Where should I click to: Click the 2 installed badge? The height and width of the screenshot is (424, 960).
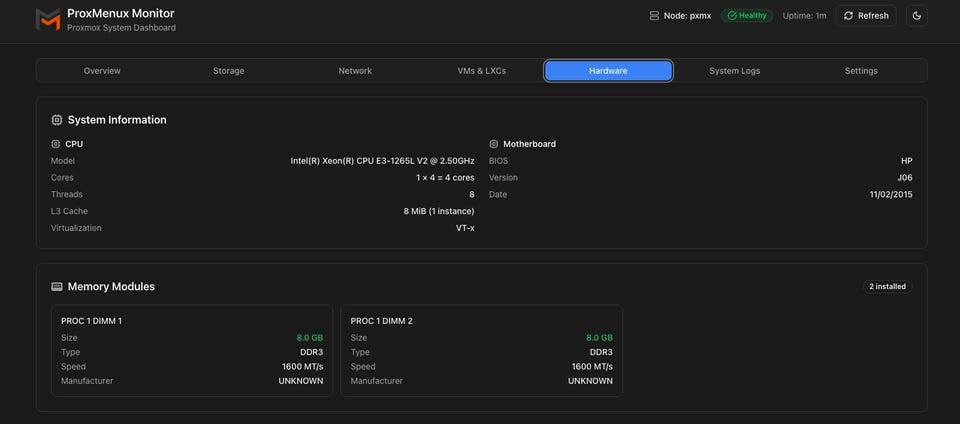point(887,287)
